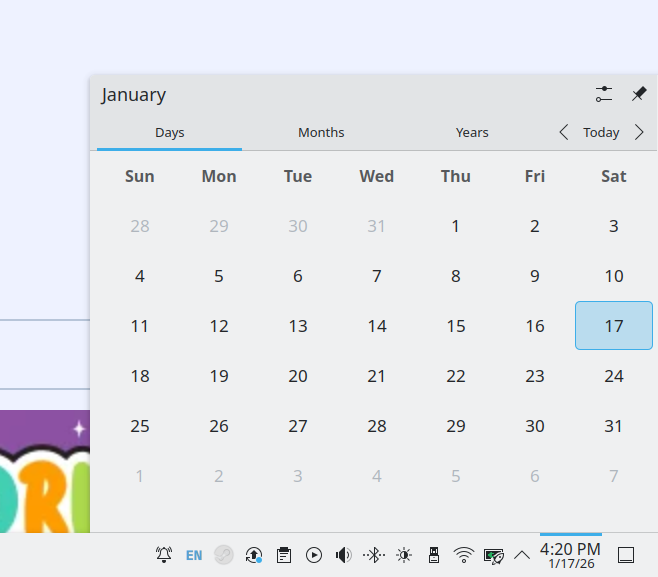The height and width of the screenshot is (577, 658).
Task: Open the notifications bell in system tray
Action: pos(164,555)
